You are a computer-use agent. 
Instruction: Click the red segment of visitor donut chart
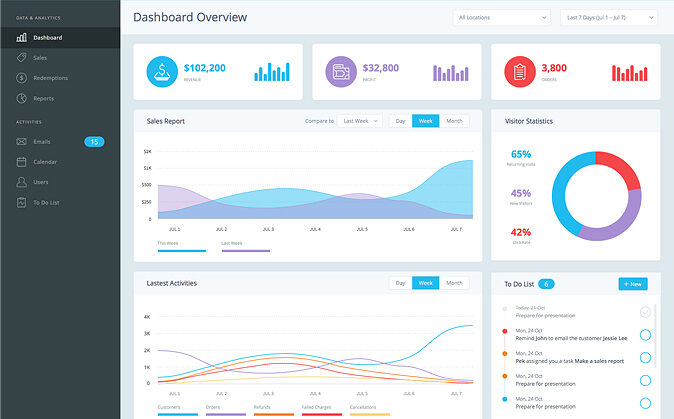[620, 166]
